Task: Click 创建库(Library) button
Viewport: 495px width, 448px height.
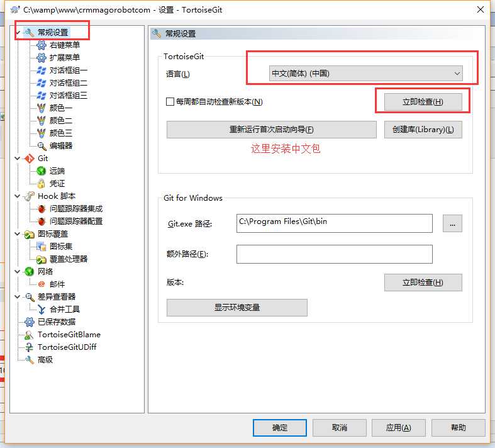Action: tap(423, 130)
